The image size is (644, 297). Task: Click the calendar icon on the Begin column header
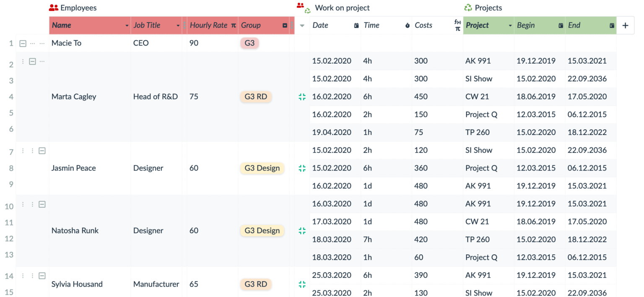click(x=561, y=25)
